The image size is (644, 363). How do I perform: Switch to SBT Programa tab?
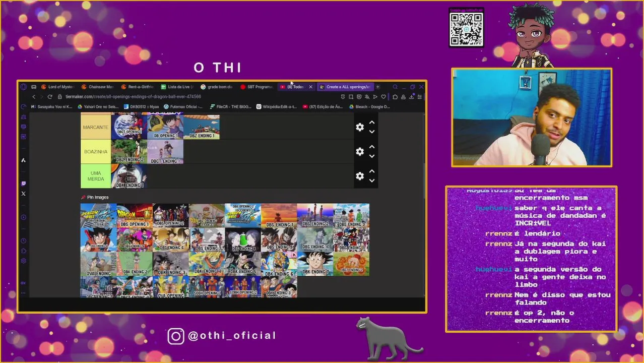(256, 87)
